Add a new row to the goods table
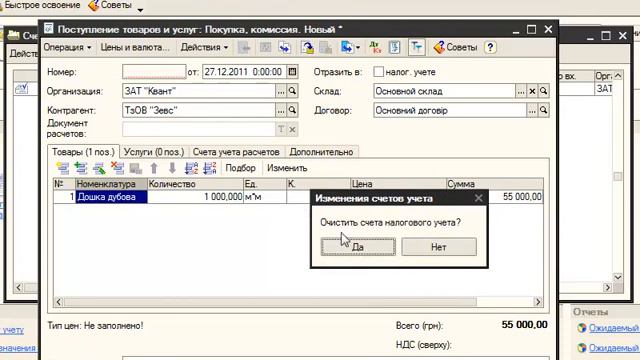The image size is (640, 360). click(62, 168)
